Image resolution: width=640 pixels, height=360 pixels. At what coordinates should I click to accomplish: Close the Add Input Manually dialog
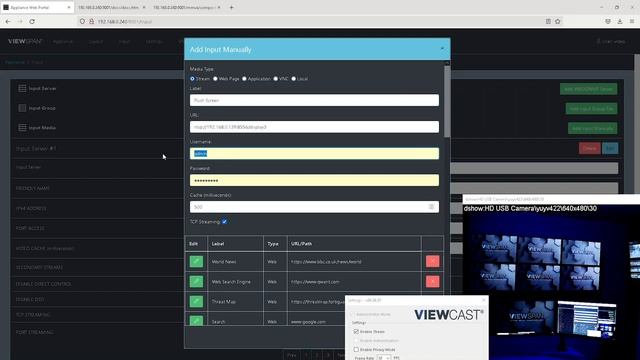pos(442,49)
